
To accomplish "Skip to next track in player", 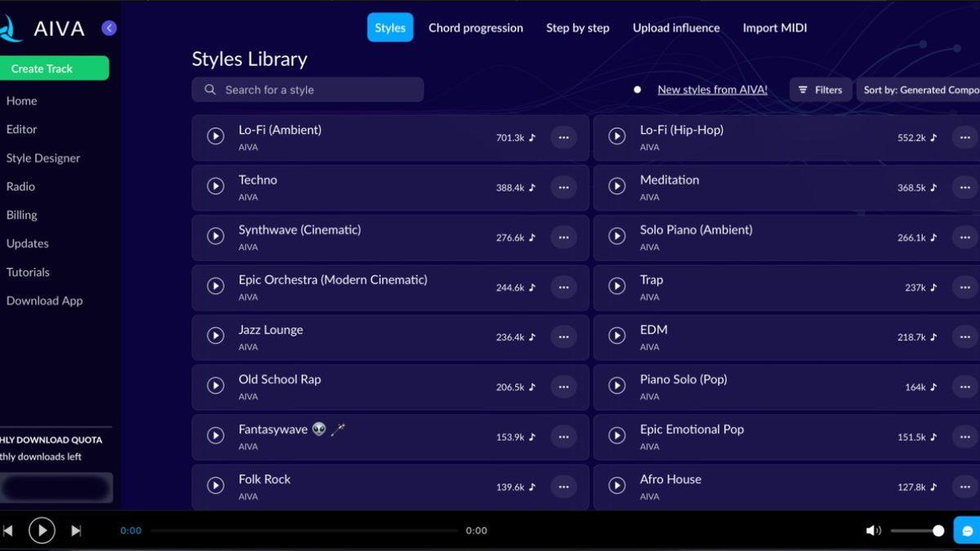I will click(76, 531).
